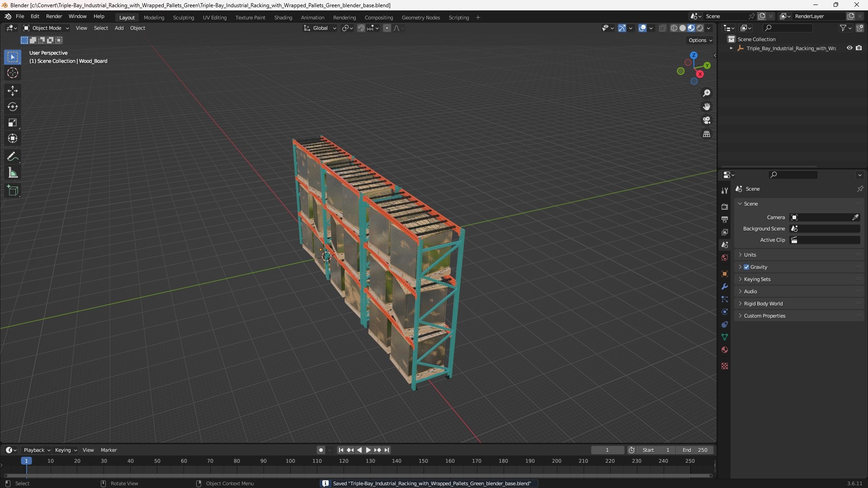Image resolution: width=868 pixels, height=488 pixels.
Task: Open Object Constraints properties tab
Action: (725, 324)
